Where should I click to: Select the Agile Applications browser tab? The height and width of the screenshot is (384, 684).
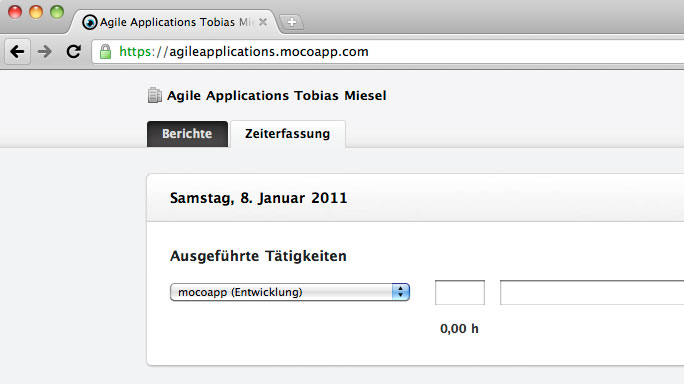174,22
